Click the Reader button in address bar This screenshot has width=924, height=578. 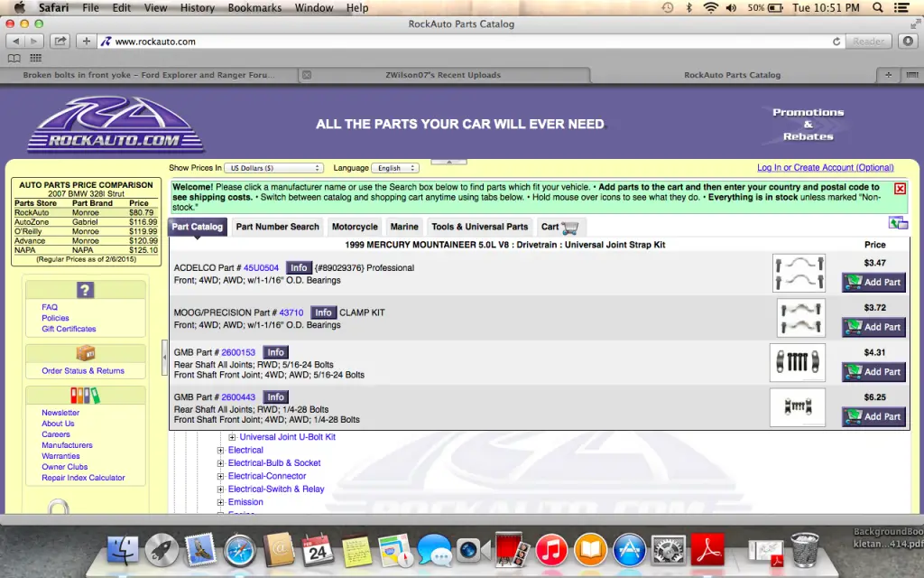tap(869, 42)
